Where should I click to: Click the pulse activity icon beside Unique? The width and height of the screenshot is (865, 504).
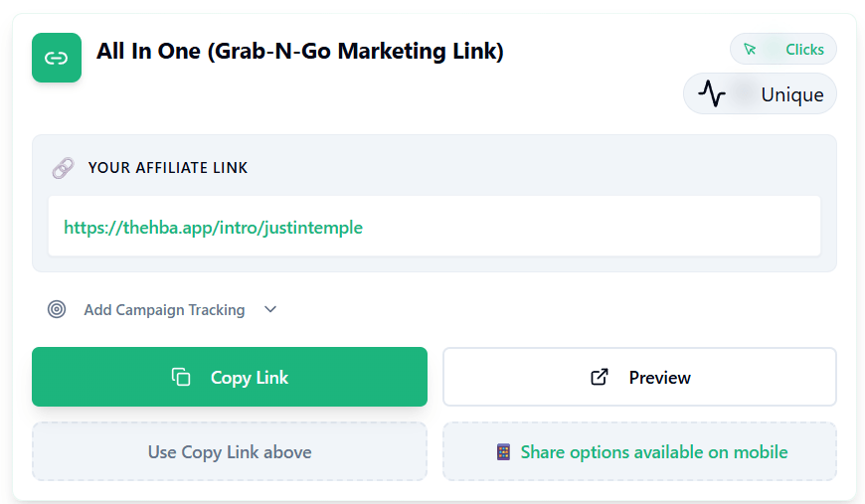click(712, 94)
